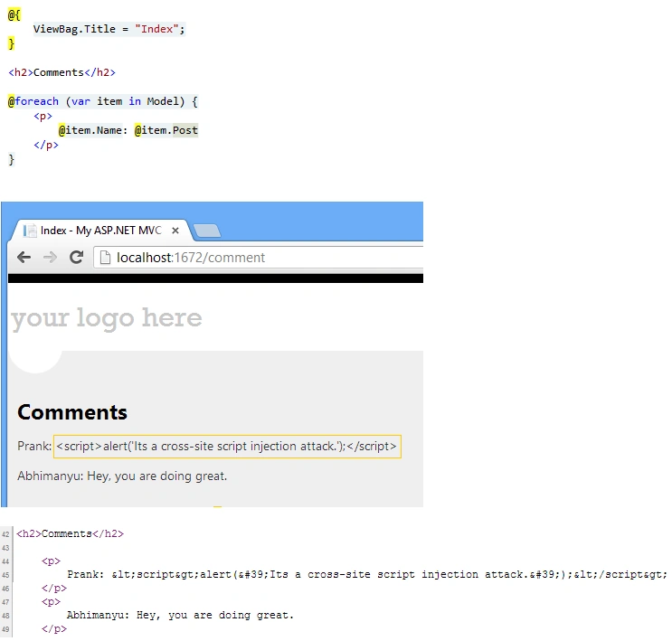Click the opening <p> on source line 44
This screenshot has height=641, width=672.
(51, 561)
